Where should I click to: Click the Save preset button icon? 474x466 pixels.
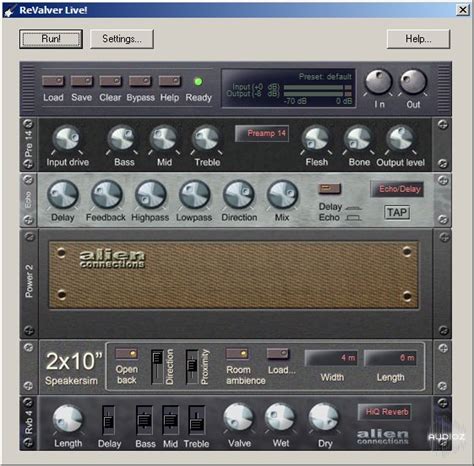coord(82,81)
